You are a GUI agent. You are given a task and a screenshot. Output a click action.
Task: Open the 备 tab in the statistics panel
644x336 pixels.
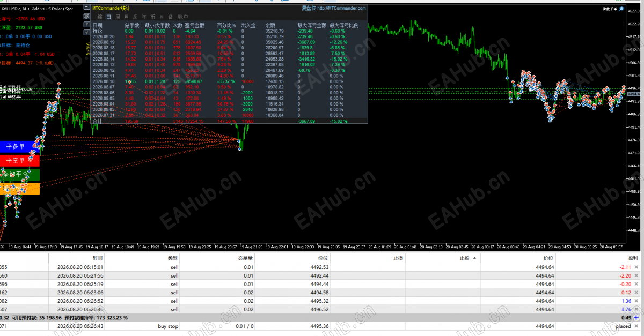170,17
